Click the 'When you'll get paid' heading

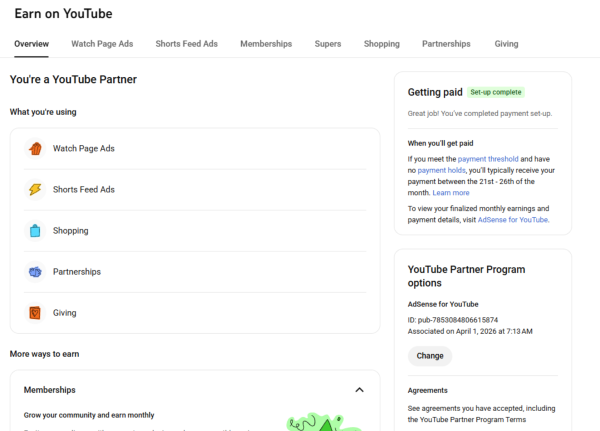pyautogui.click(x=440, y=143)
